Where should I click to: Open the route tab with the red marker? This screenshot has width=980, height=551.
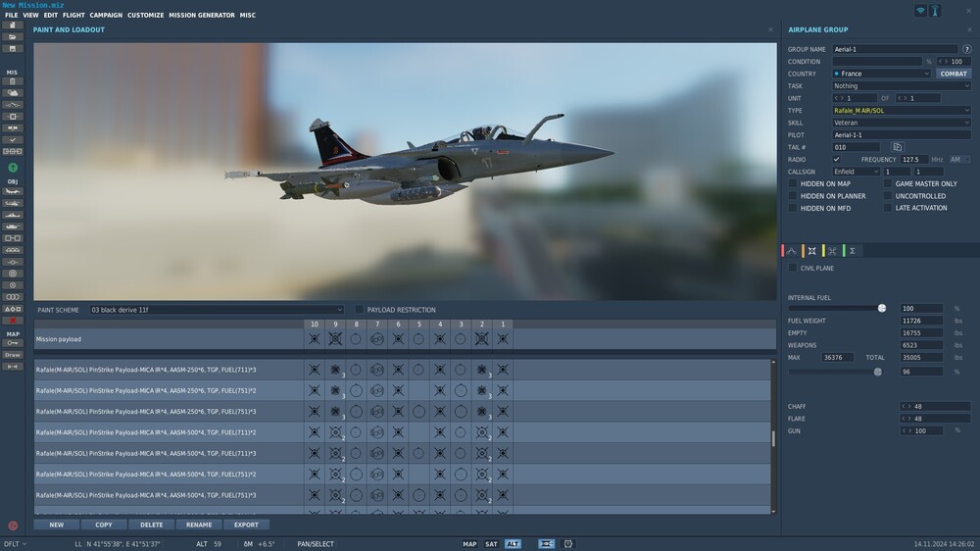click(791, 251)
